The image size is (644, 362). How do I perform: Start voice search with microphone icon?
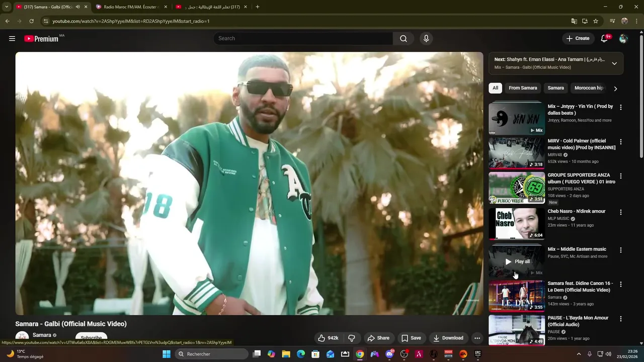pos(426,38)
